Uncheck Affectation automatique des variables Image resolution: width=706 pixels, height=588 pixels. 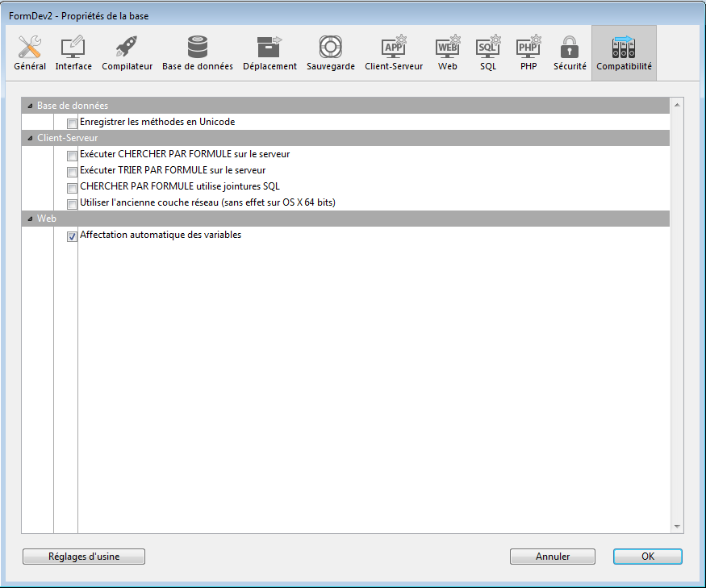(72, 236)
